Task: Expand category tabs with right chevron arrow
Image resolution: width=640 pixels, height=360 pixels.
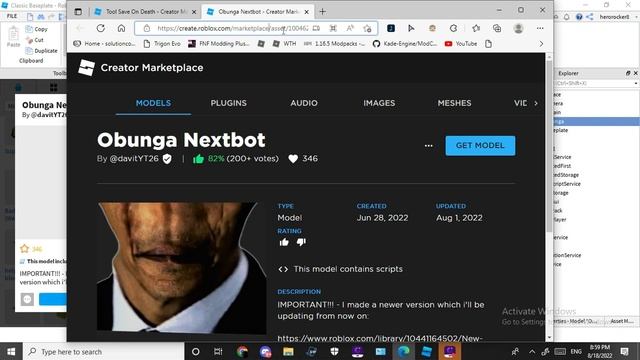Action: click(x=536, y=103)
